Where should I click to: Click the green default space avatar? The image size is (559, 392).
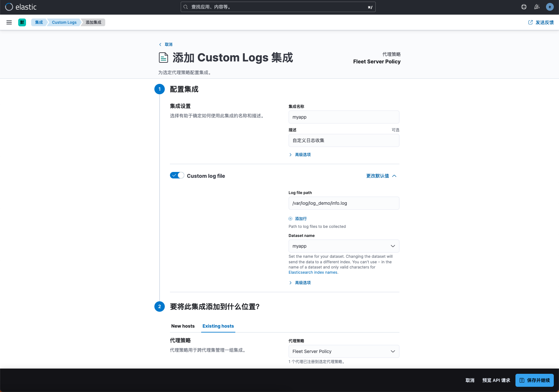click(22, 22)
